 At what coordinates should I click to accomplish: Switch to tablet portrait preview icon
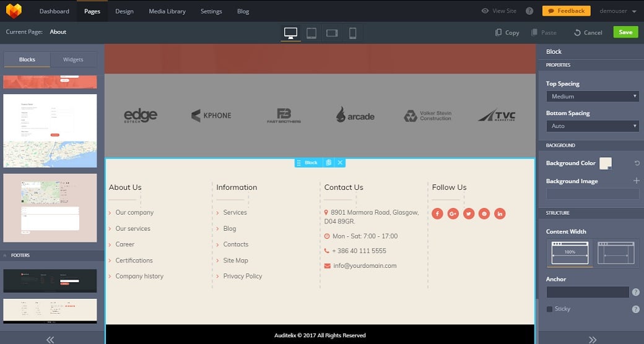tap(311, 33)
